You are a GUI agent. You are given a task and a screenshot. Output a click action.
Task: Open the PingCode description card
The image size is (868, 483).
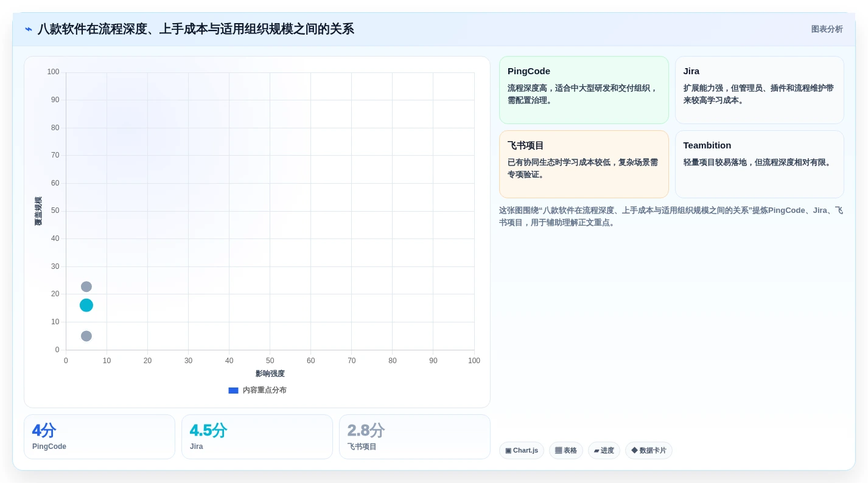584,90
